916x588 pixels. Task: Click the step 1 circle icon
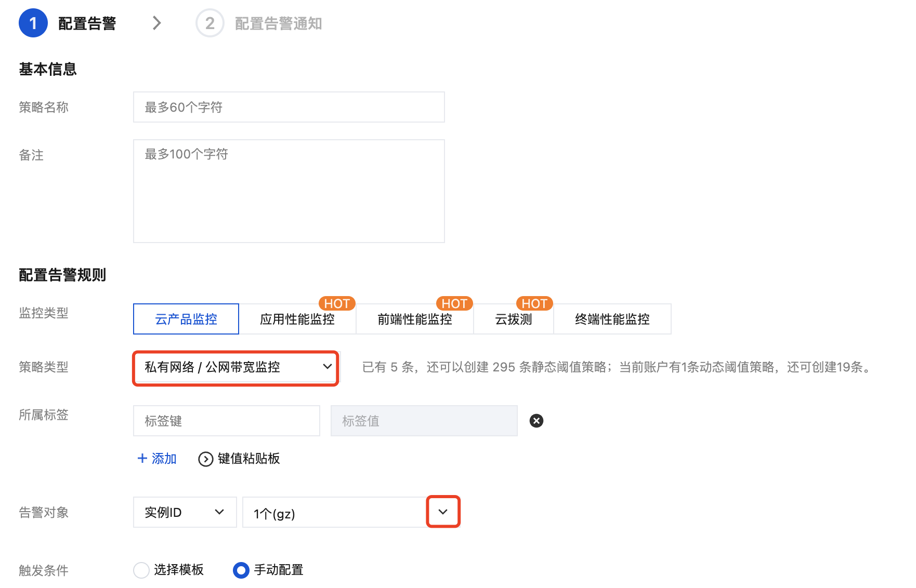pyautogui.click(x=33, y=23)
